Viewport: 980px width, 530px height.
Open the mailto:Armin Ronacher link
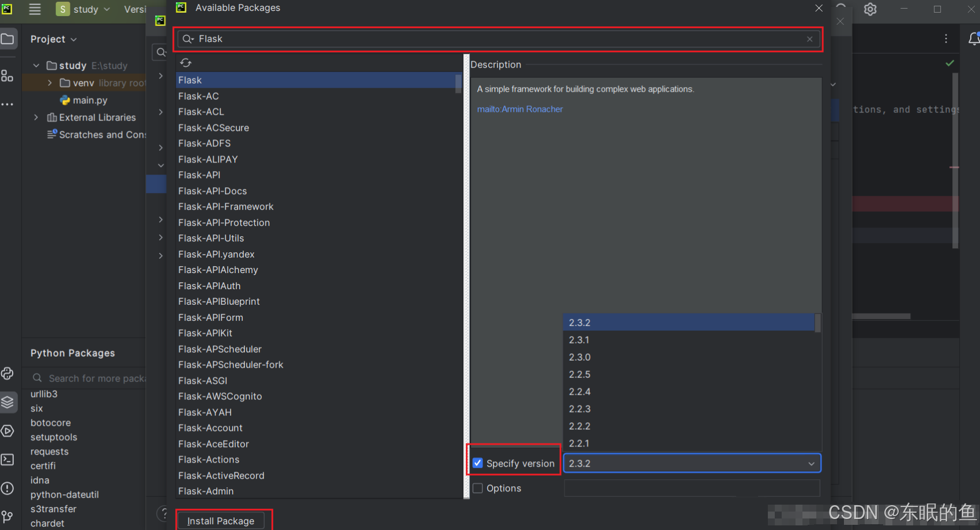[x=519, y=109]
